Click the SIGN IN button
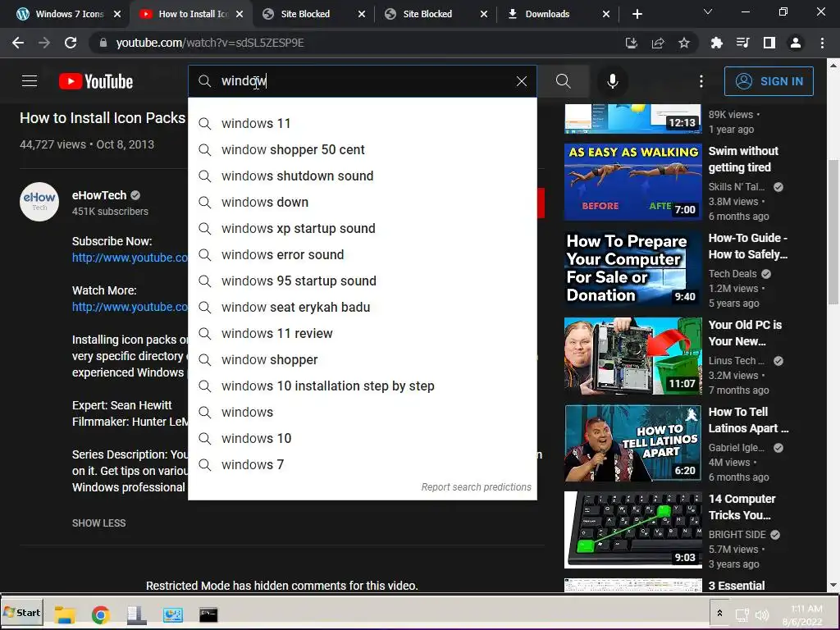The width and height of the screenshot is (840, 630). tap(769, 81)
